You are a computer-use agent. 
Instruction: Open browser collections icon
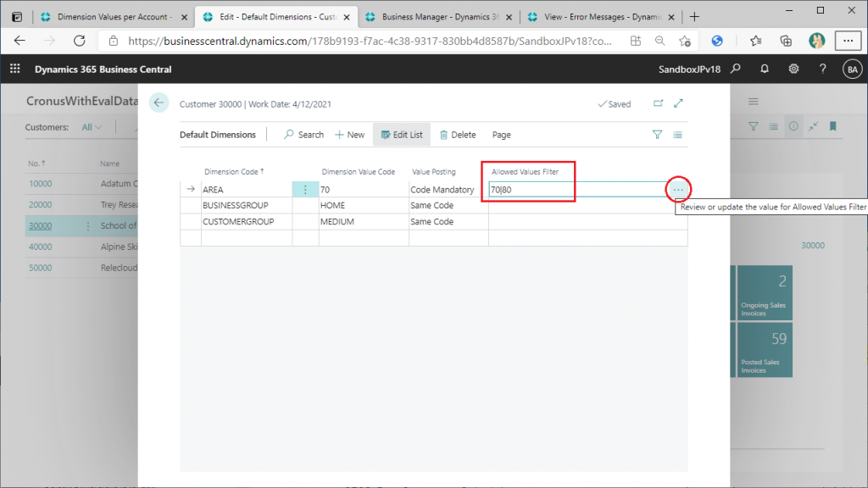(x=786, y=41)
